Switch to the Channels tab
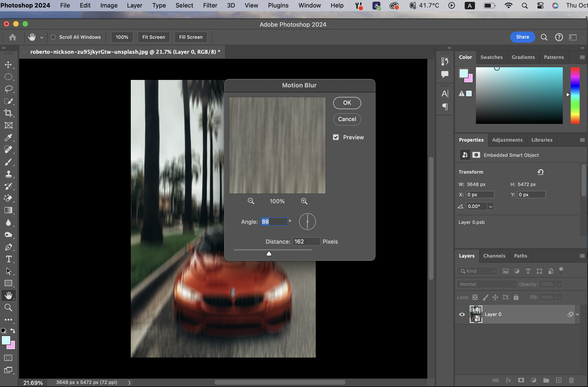Image resolution: width=588 pixels, height=387 pixels. 494,256
